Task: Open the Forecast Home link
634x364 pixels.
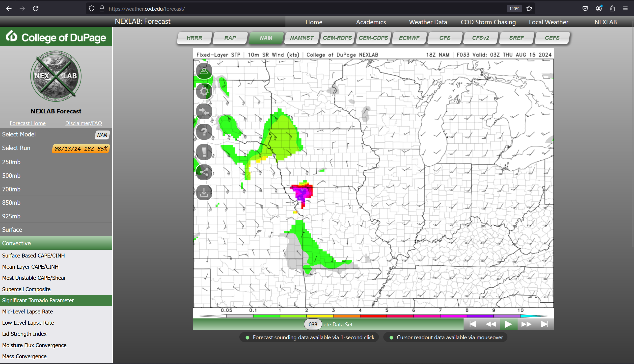Action: coord(28,123)
